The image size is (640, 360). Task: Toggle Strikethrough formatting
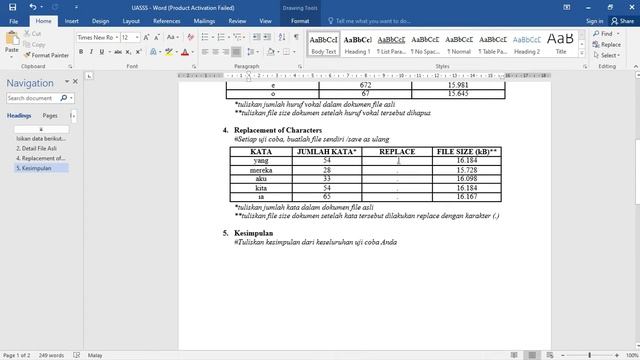click(x=118, y=52)
